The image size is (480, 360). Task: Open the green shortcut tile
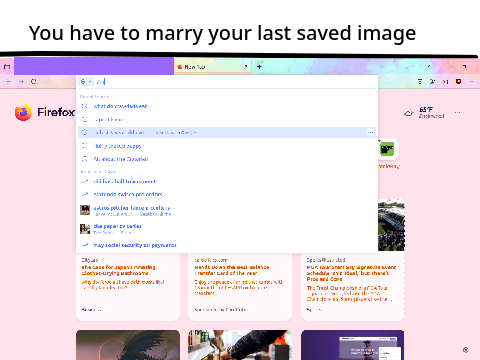387,149
